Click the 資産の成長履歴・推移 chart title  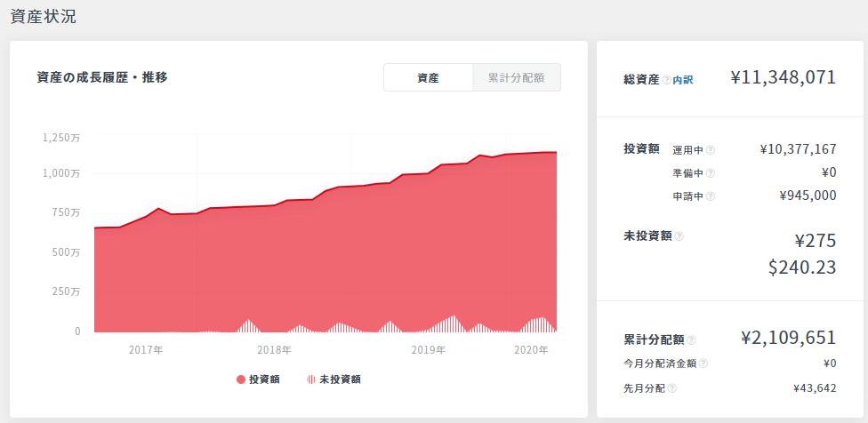coord(102,77)
